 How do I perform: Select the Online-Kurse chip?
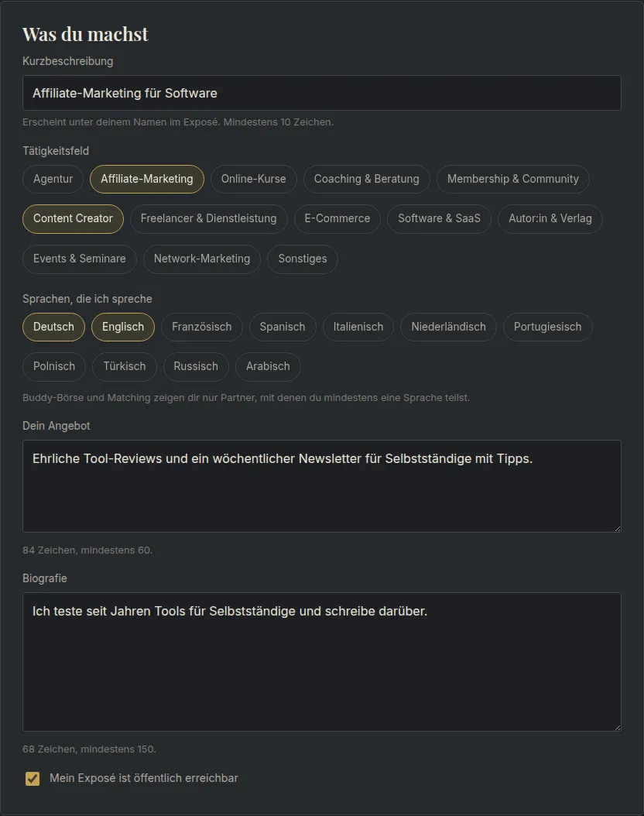tap(253, 179)
